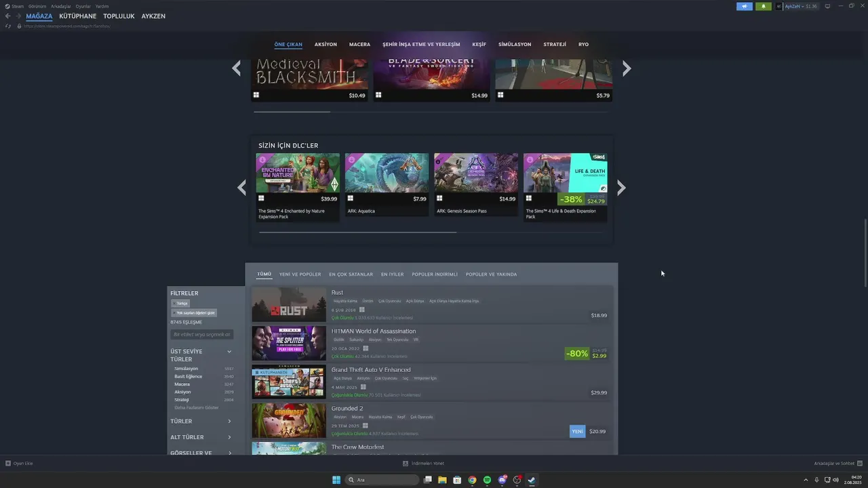868x488 pixels.
Task: Switch to the Yeni ve Popüler tab
Action: (x=300, y=274)
